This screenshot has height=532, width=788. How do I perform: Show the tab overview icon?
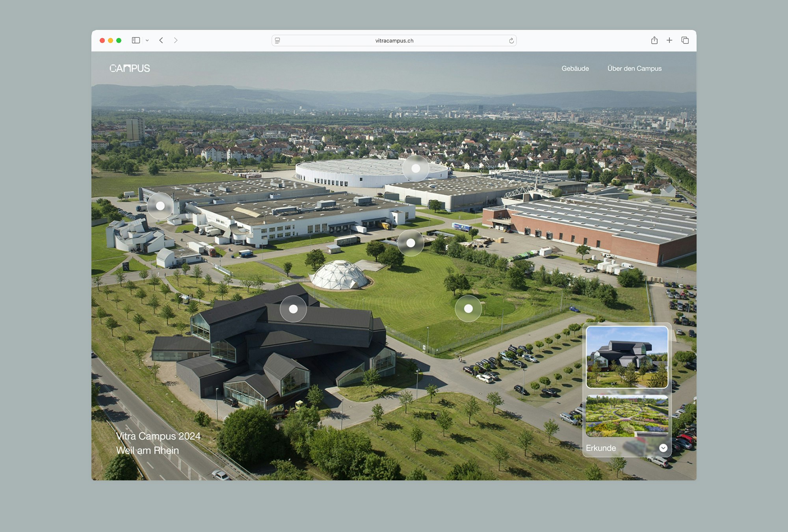click(685, 40)
